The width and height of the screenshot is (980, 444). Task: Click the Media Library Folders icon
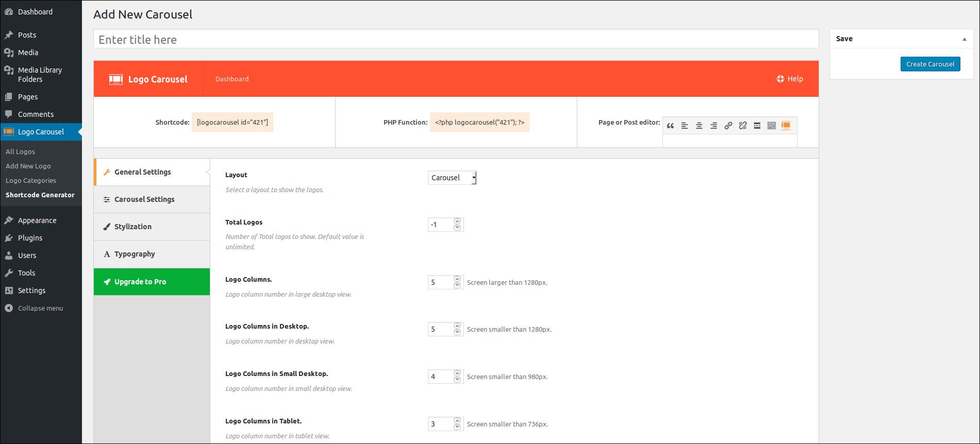coord(9,70)
